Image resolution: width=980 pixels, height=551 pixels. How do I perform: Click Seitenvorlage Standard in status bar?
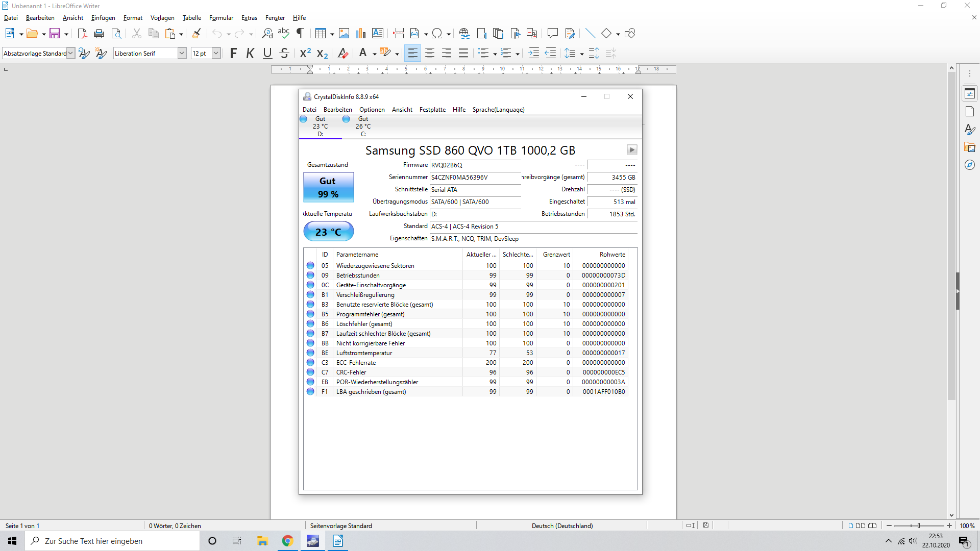tap(341, 525)
